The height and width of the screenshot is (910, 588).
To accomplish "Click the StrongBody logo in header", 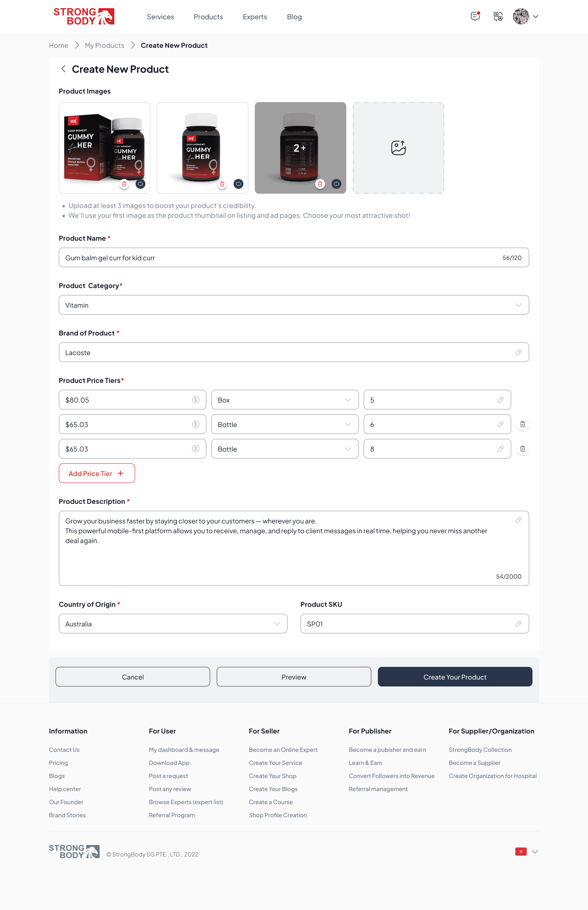I will click(84, 16).
